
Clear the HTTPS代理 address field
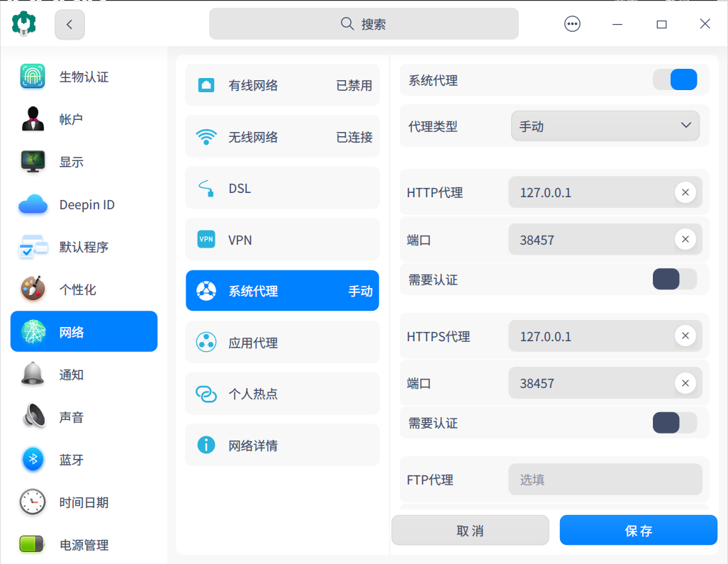[x=685, y=336]
